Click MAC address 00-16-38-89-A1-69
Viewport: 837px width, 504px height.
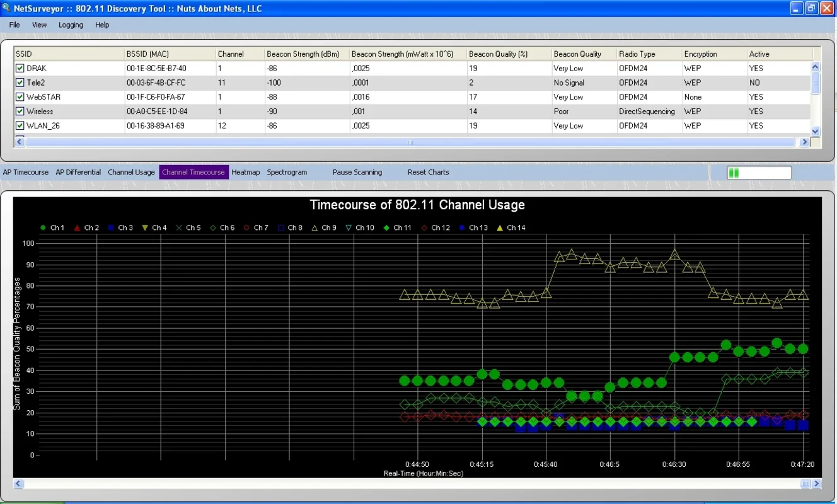[x=155, y=125]
